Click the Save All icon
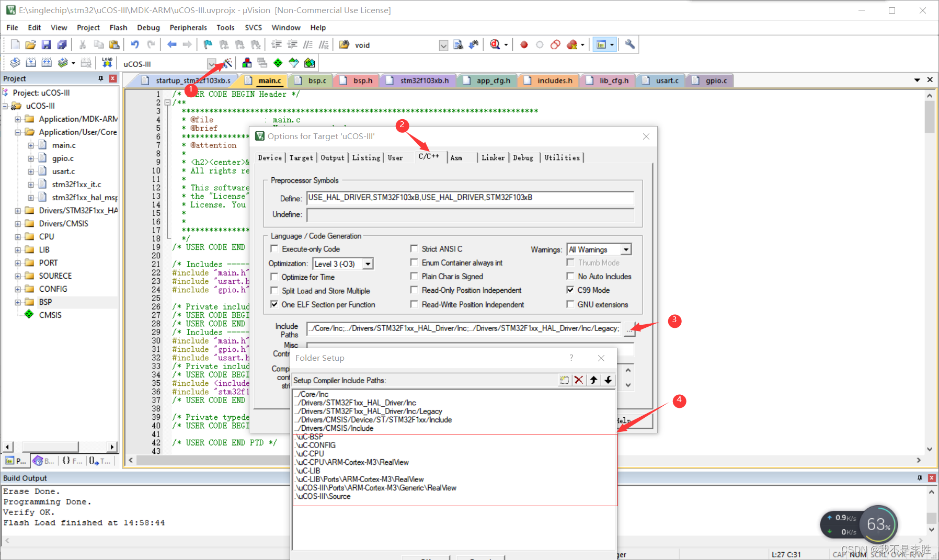 [x=62, y=45]
